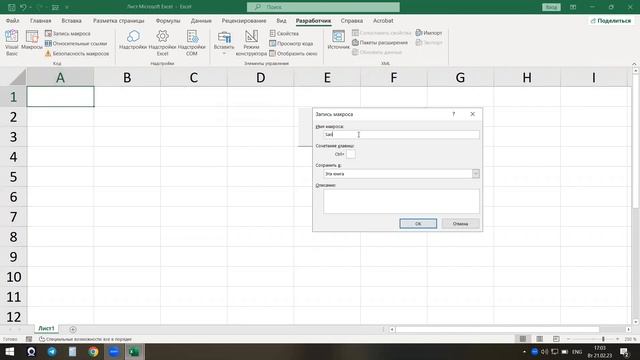Screen dimensions: 640x360
Task: Open Zoom from the taskbar
Action: pos(114,351)
